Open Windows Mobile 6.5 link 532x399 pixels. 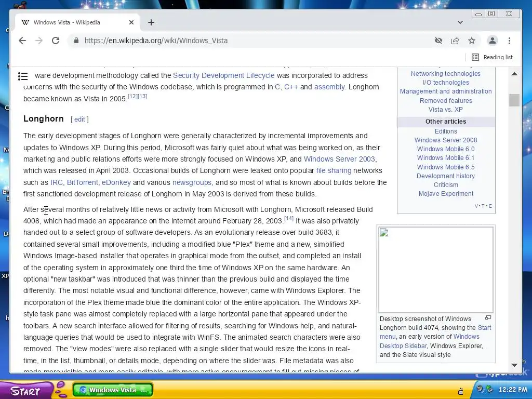(445, 167)
